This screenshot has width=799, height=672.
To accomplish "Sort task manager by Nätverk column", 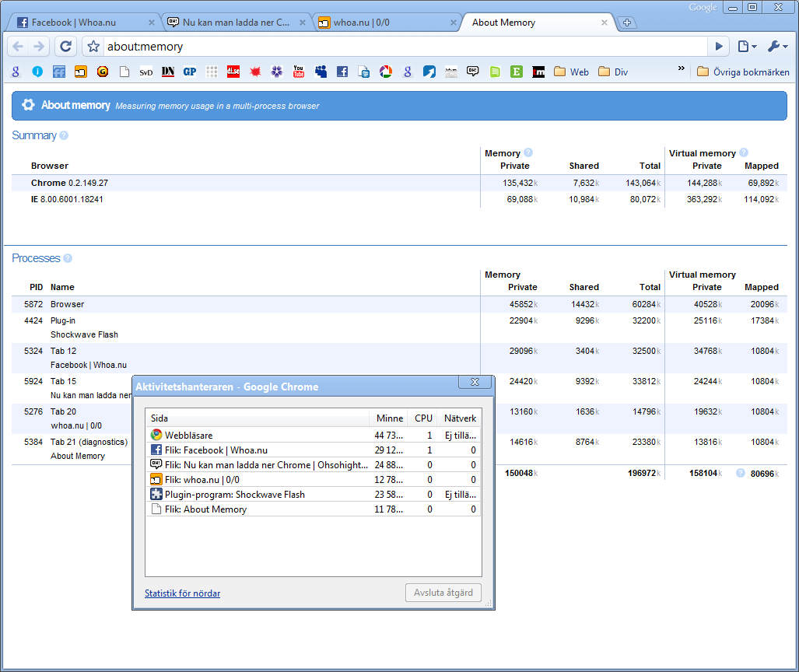I will tap(460, 418).
